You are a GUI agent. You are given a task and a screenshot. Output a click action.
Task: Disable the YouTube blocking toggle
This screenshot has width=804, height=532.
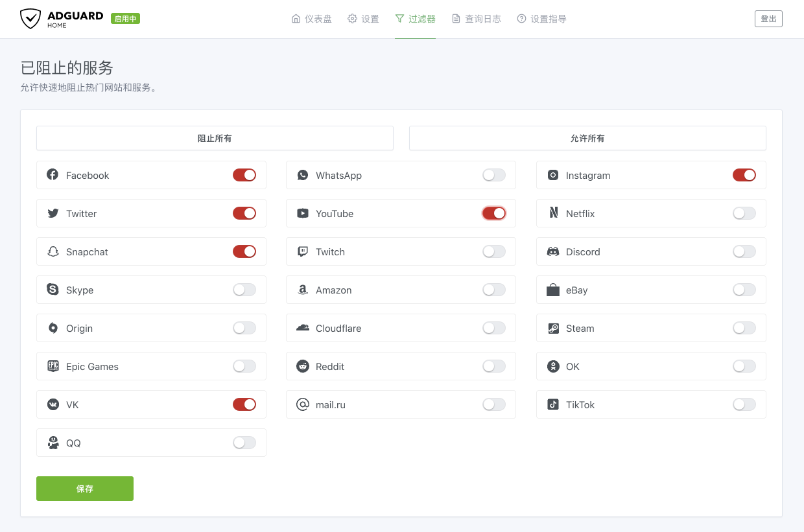point(494,213)
